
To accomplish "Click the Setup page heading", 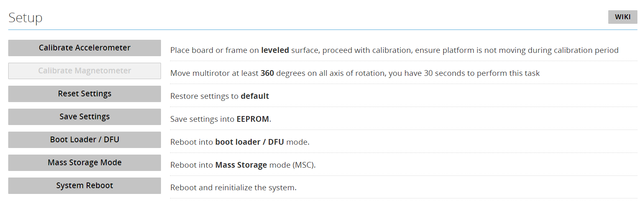I will (25, 18).
